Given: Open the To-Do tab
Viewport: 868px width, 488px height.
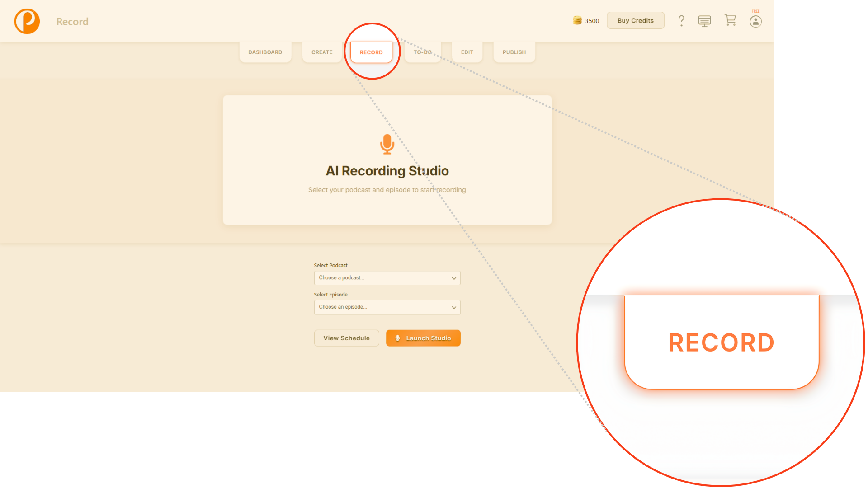Looking at the screenshot, I should point(422,52).
